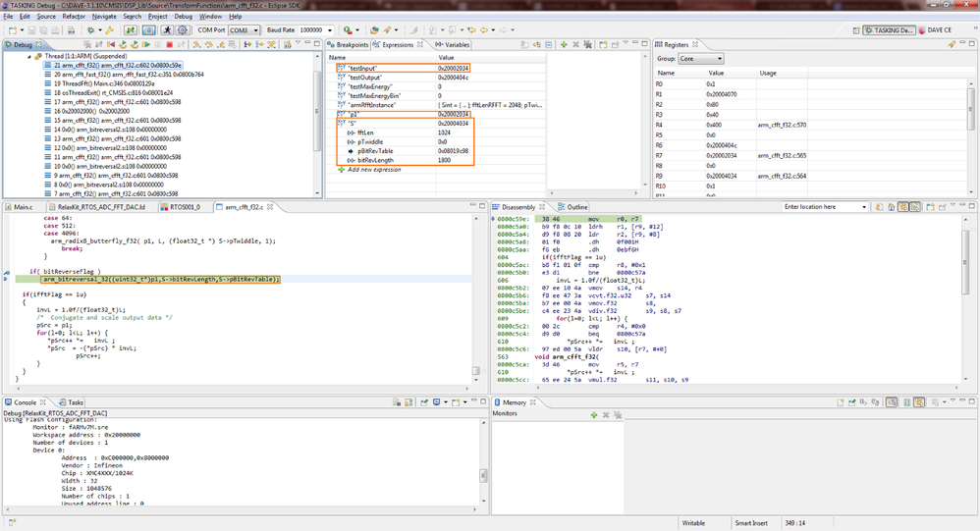Click the DAVE CE perspective button

(935, 30)
